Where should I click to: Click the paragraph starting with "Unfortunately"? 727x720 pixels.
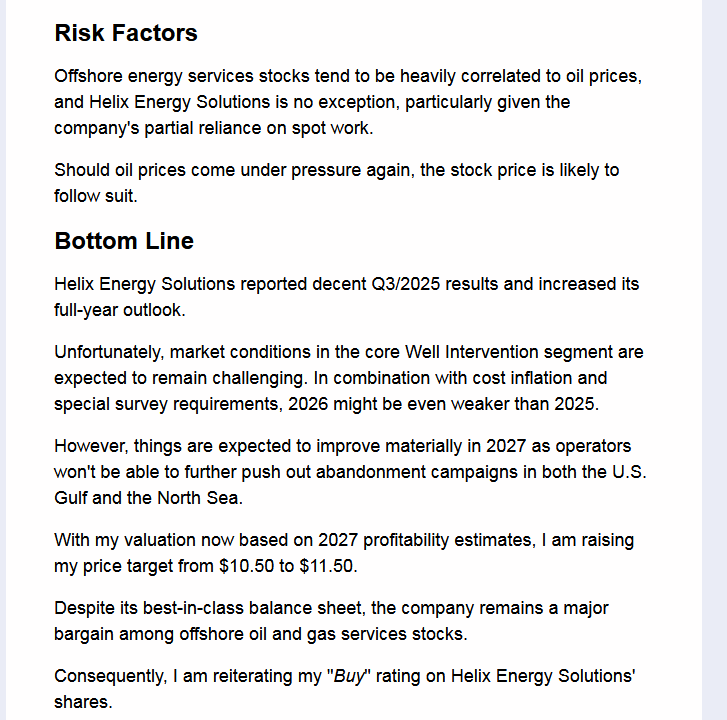348,378
